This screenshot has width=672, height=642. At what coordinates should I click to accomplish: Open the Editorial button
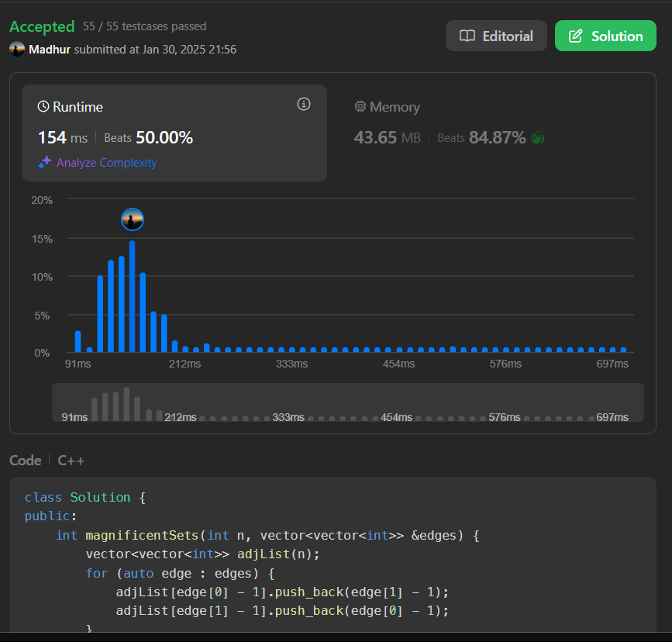[x=496, y=36]
